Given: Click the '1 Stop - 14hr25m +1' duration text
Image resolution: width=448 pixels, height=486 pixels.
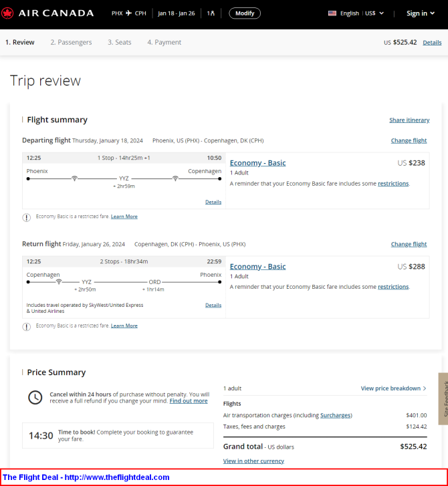Looking at the screenshot, I should (x=124, y=158).
